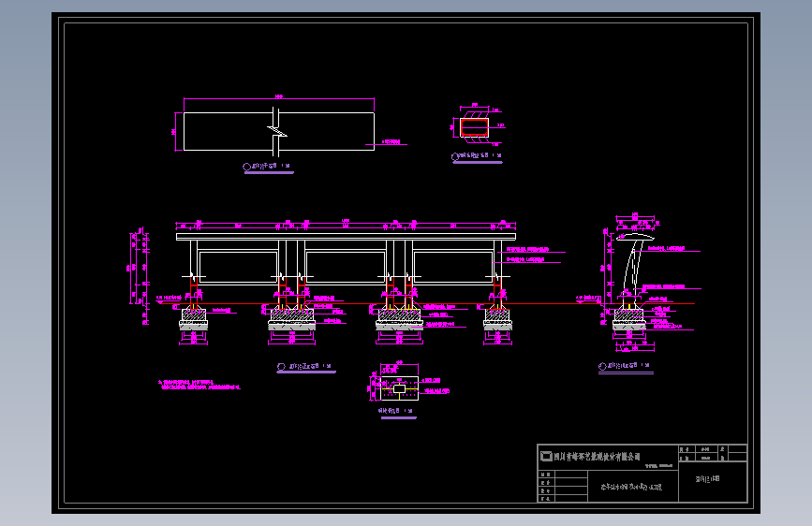This screenshot has width=812, height=526.
Task: Select the leftmost concrete footing in the front elevation
Action: (x=194, y=319)
